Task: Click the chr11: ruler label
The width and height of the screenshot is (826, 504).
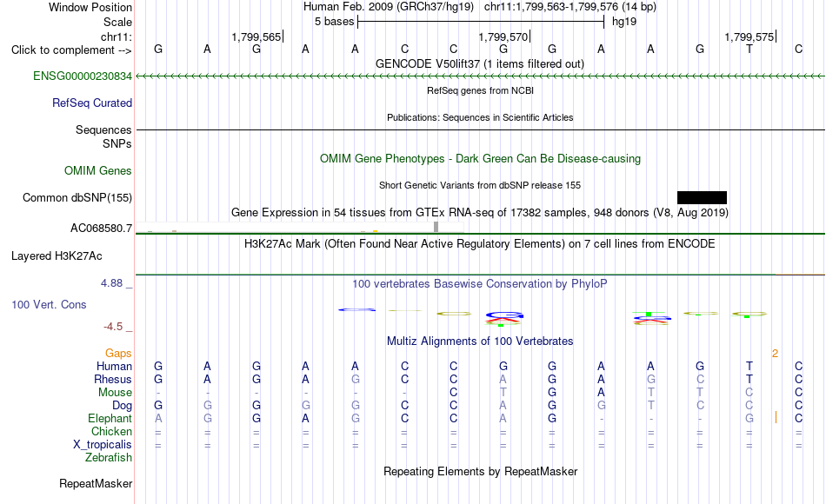Action: coord(116,36)
